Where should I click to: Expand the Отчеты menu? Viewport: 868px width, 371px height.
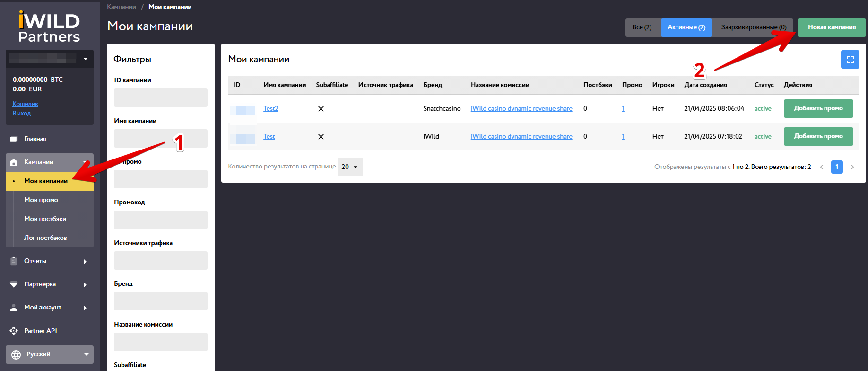[85, 261]
